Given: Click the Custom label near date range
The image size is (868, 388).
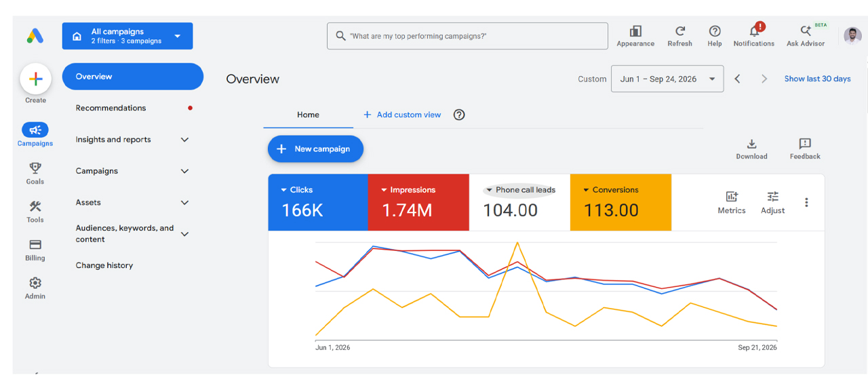Looking at the screenshot, I should click(x=592, y=79).
